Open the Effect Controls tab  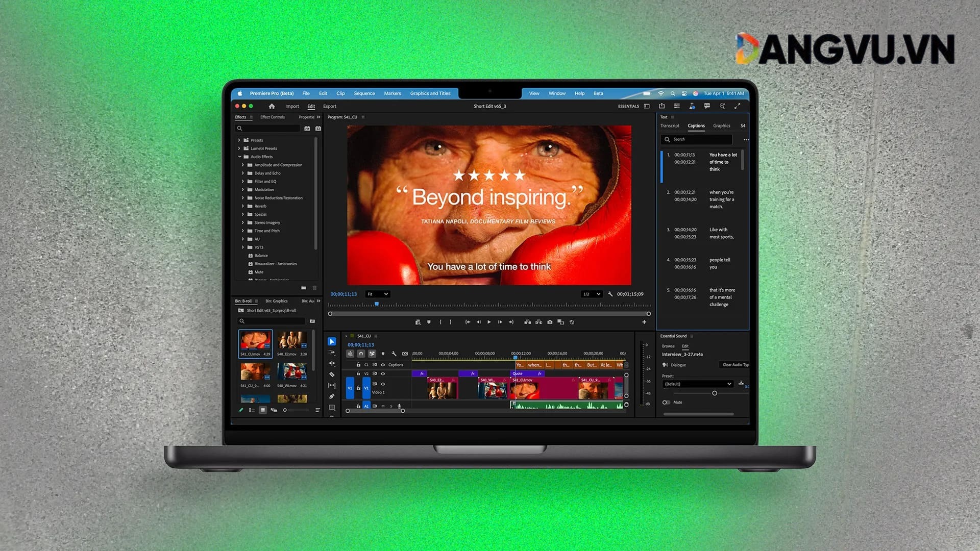pos(273,117)
